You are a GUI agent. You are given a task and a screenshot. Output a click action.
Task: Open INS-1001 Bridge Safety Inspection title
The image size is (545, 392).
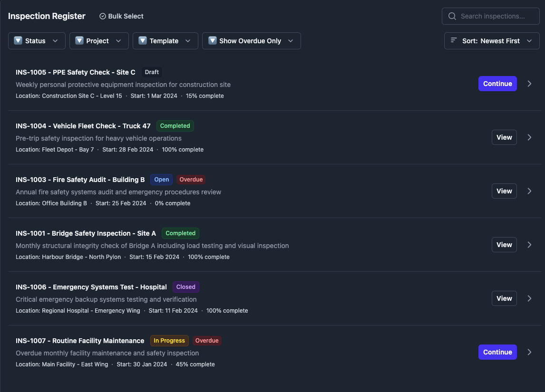click(x=86, y=233)
